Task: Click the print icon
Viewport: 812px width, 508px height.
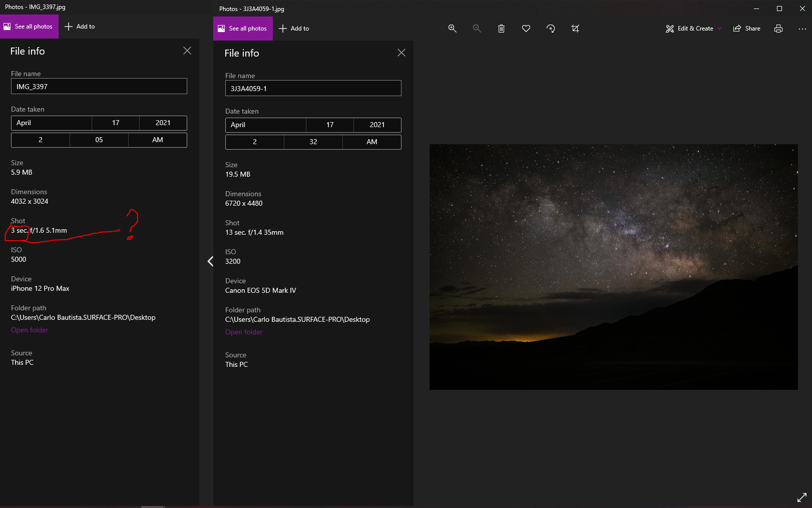Action: click(x=778, y=29)
